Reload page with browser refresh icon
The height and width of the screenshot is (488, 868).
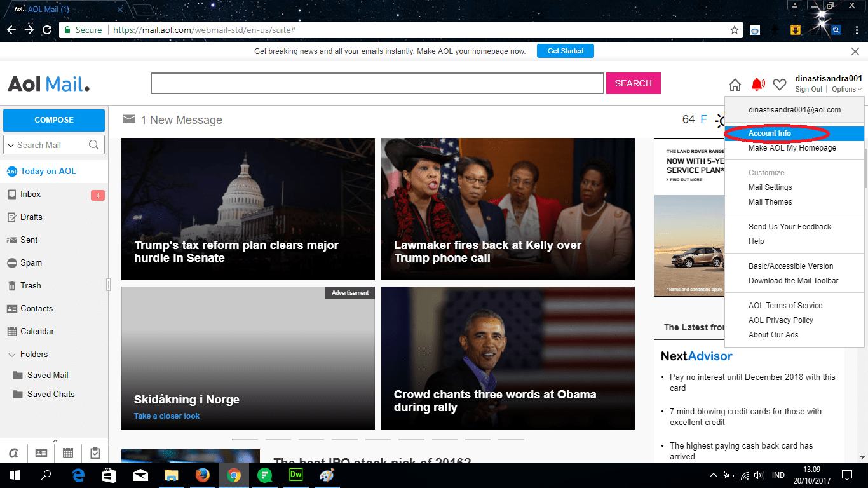pyautogui.click(x=46, y=30)
